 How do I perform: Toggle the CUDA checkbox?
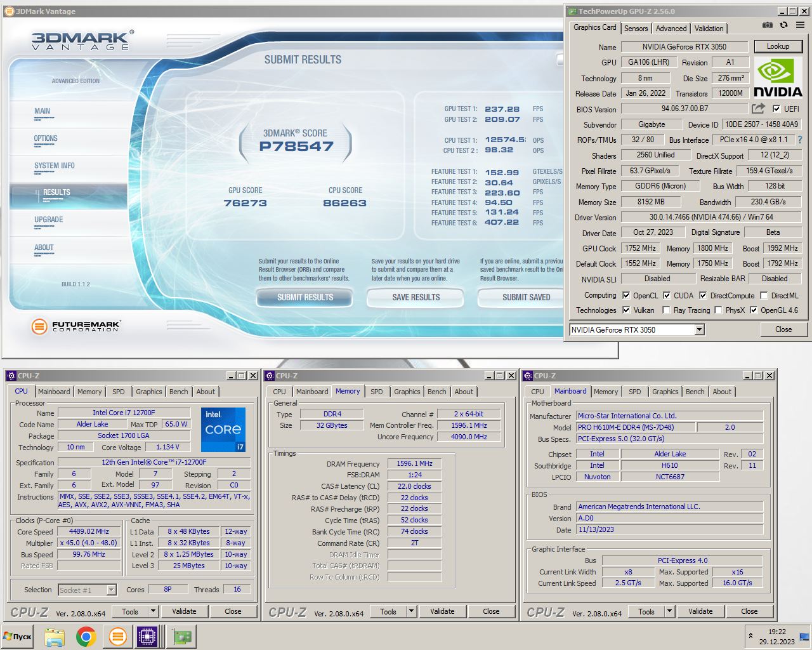[667, 295]
